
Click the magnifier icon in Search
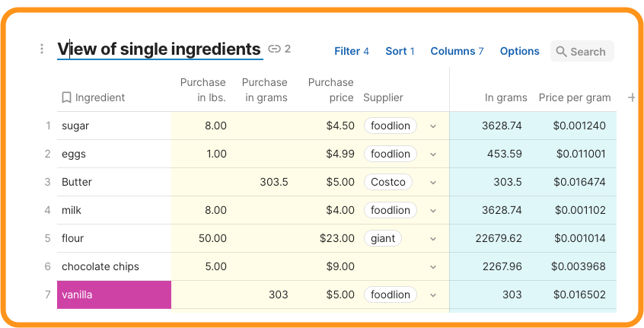coord(561,52)
